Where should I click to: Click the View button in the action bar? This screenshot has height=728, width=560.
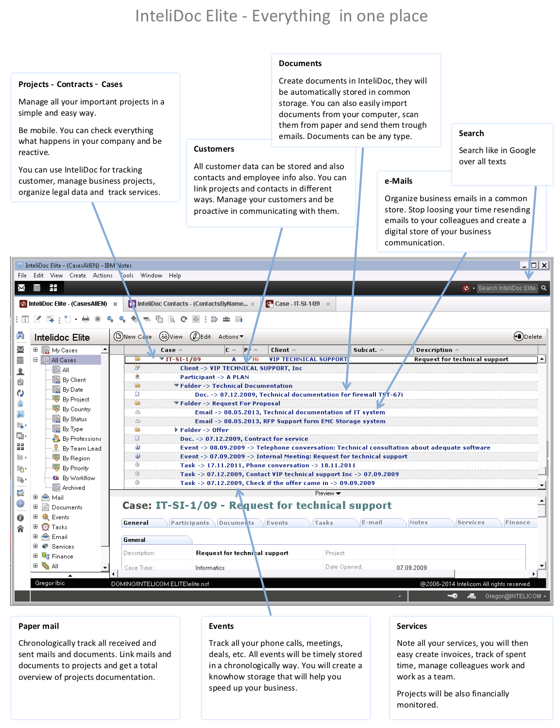point(171,336)
